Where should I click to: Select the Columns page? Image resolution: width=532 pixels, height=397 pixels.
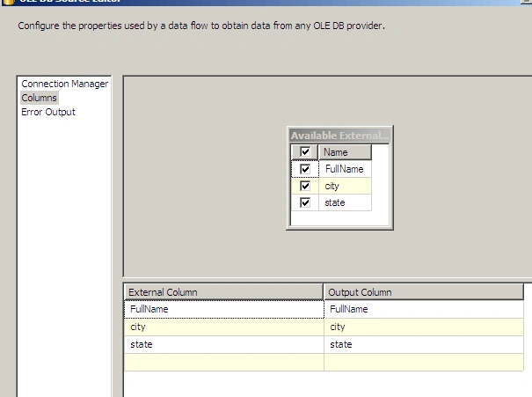(39, 98)
